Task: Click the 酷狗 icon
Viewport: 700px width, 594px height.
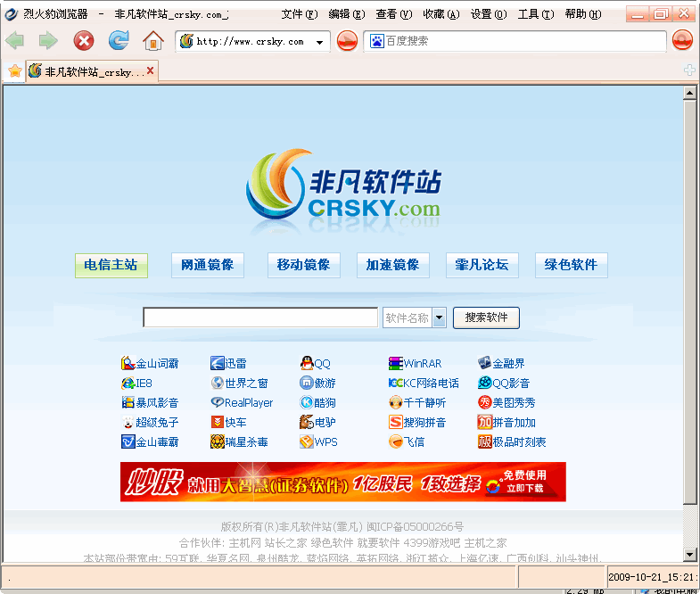Action: (306, 402)
